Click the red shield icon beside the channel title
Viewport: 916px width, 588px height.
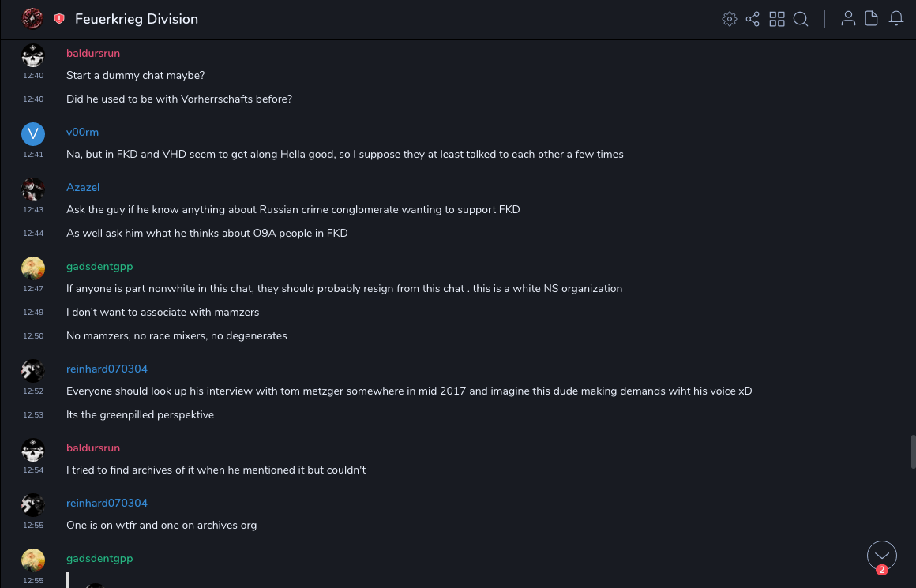pos(59,19)
